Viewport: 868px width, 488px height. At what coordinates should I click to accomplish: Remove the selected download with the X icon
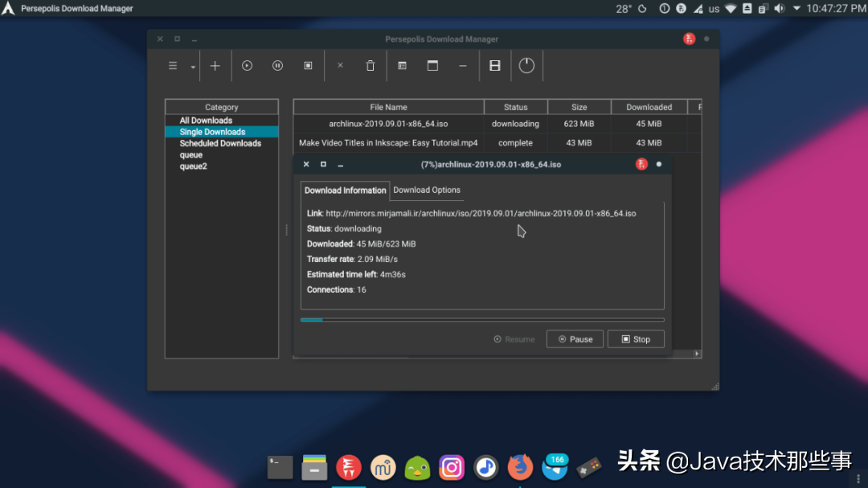tap(340, 65)
